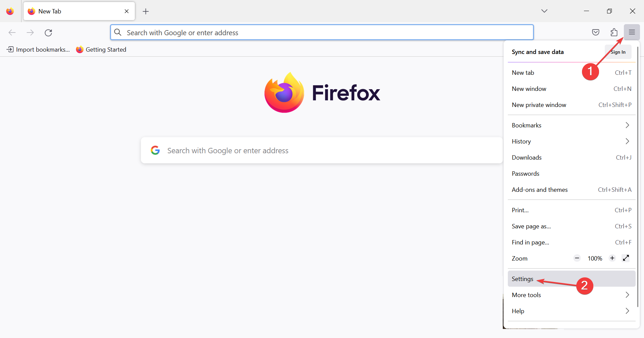The width and height of the screenshot is (644, 338).
Task: Expand the Bookmarks submenu
Action: tap(572, 125)
